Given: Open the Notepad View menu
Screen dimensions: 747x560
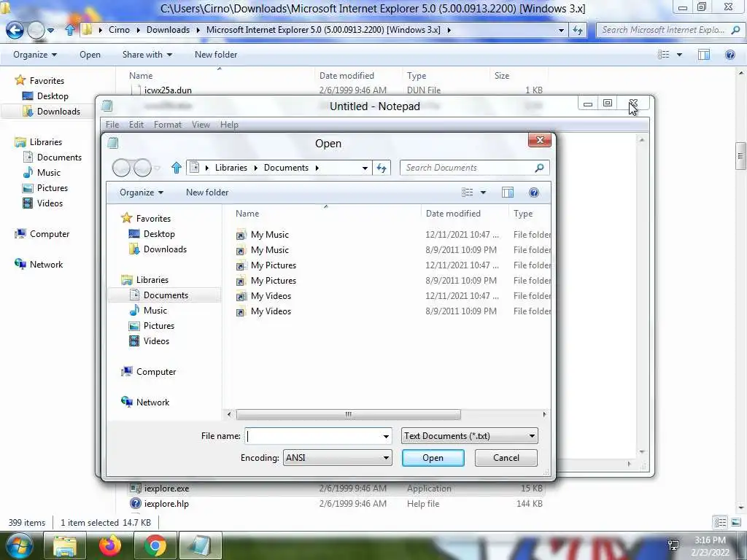Looking at the screenshot, I should coord(201,125).
